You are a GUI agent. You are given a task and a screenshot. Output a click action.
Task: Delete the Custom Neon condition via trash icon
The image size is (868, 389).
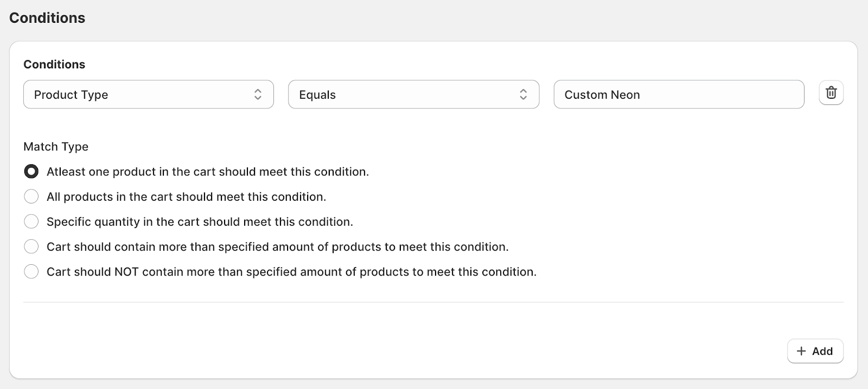831,93
